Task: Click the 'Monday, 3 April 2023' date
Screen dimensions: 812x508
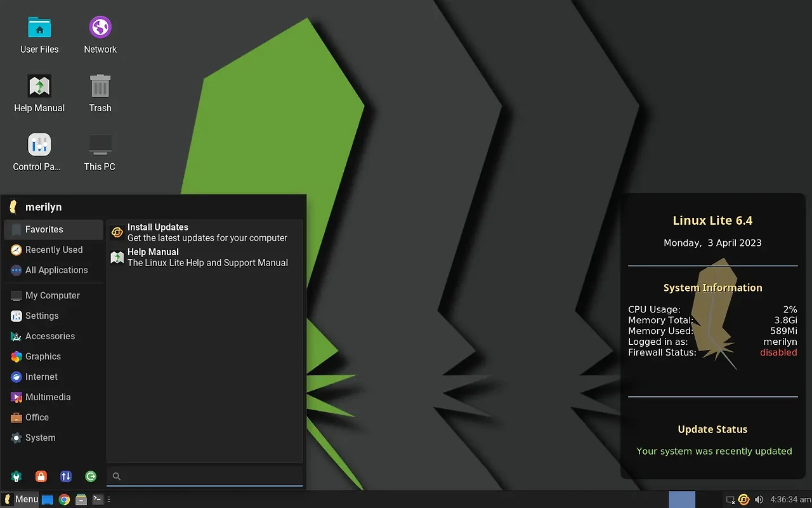Action: tap(712, 243)
